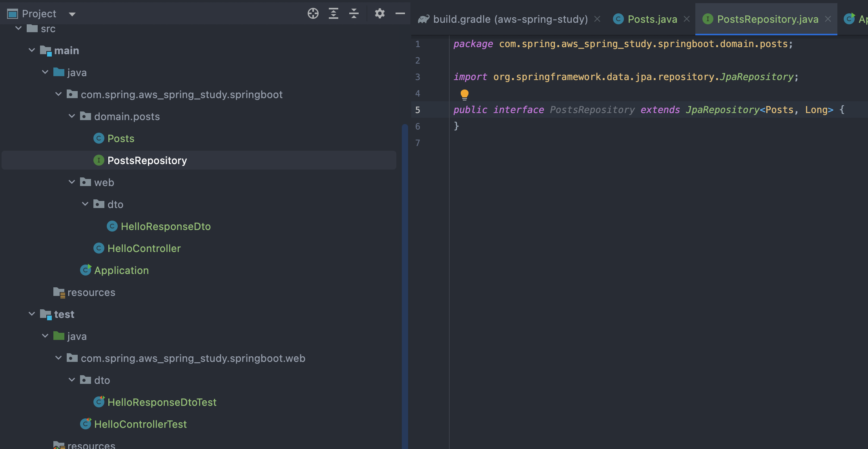Image resolution: width=868 pixels, height=449 pixels.
Task: Collapse the springboot.web test package chevron
Action: coord(58,358)
